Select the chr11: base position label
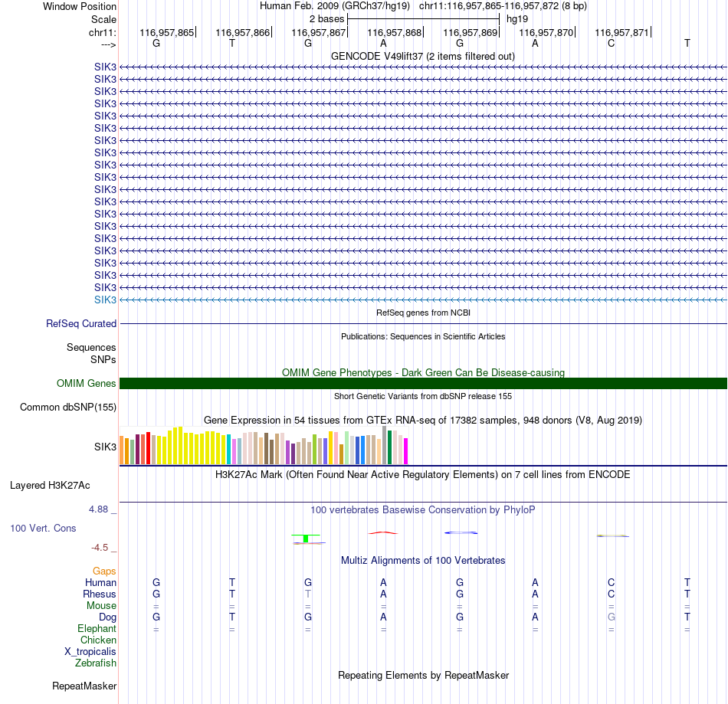The image size is (728, 704). (x=103, y=32)
